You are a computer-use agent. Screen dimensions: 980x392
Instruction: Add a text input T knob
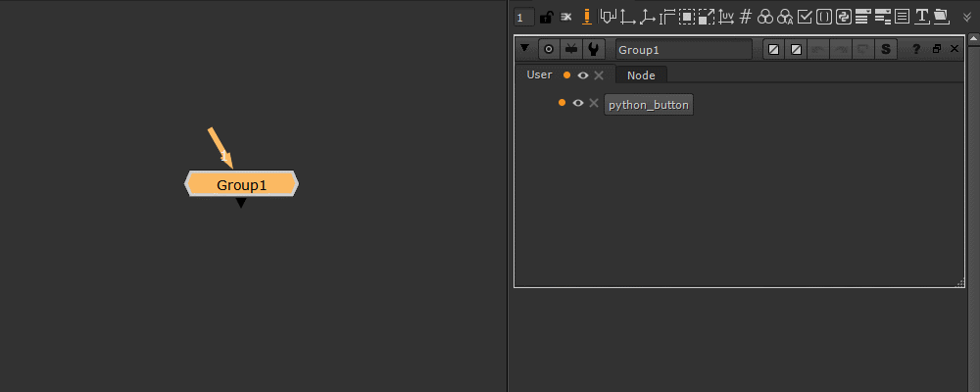coord(922,17)
